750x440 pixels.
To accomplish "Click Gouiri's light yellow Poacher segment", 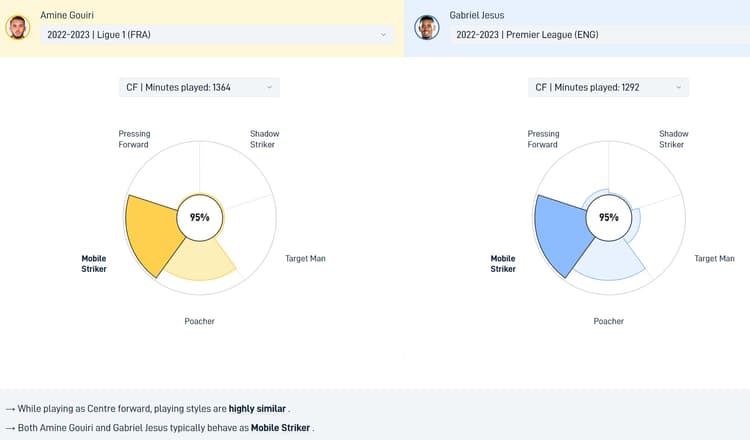I will click(203, 260).
